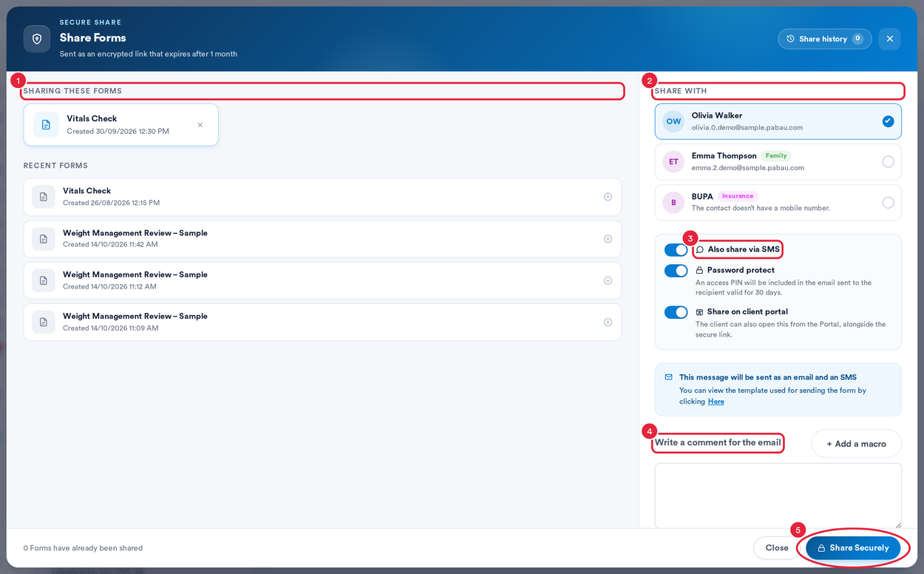Viewport: 924px width, 574px height.
Task: Click the Share history count badge 0
Action: click(x=857, y=38)
